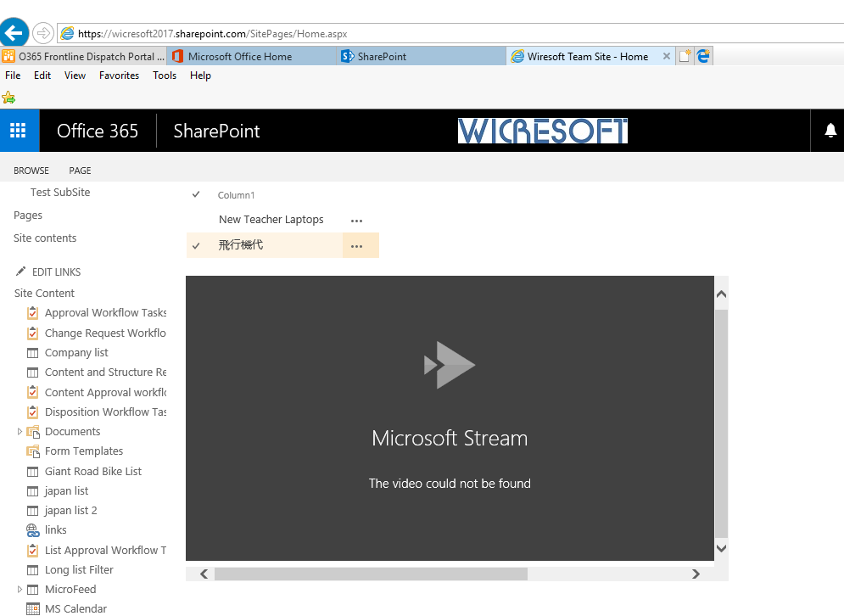Switch to the BROWSE ribbon tab
This screenshot has width=844, height=616.
[x=31, y=171]
